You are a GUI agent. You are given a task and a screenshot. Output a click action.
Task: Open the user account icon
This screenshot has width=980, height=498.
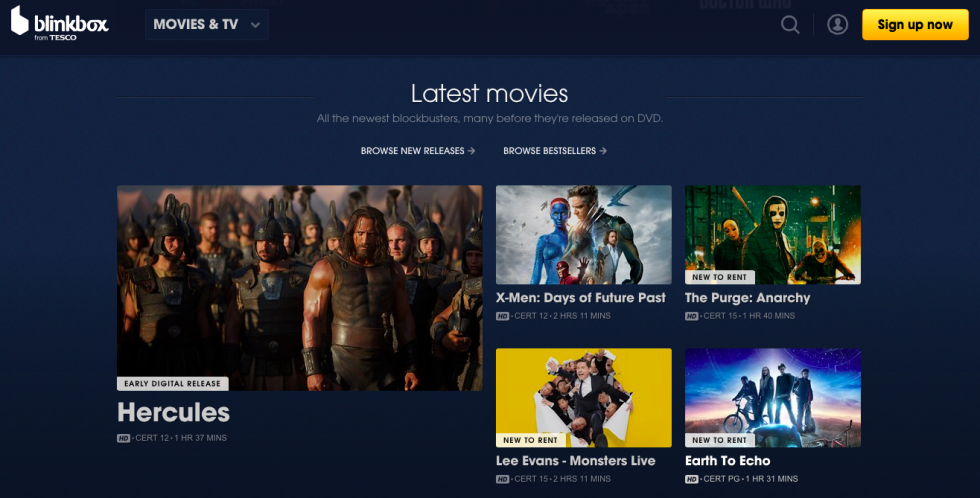838,24
